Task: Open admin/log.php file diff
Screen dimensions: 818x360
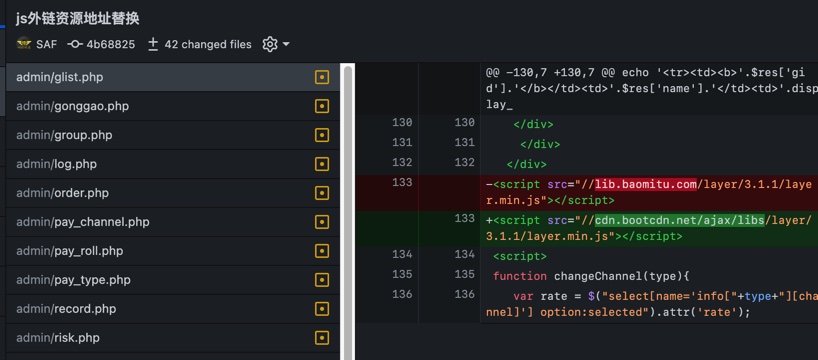Action: [x=173, y=164]
